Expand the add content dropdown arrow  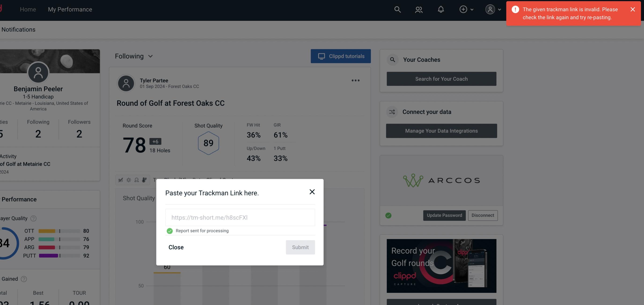click(472, 9)
